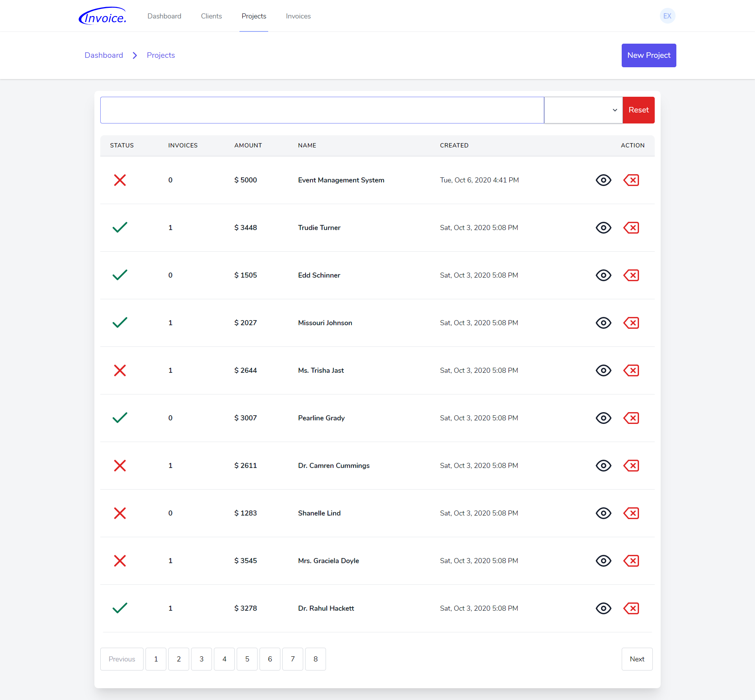Delete the Missouri Johnson project row
755x700 pixels.
tap(631, 323)
